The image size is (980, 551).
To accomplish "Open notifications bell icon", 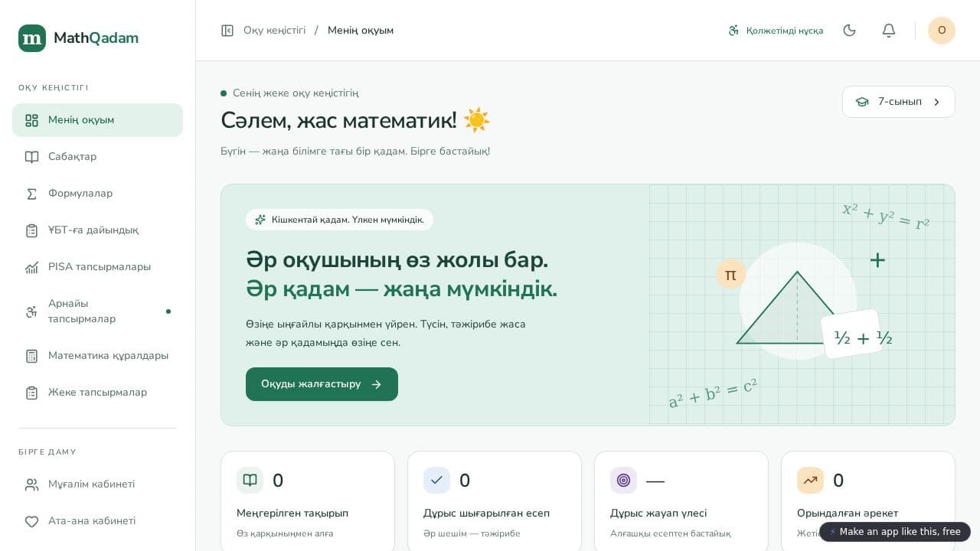I will (x=889, y=31).
